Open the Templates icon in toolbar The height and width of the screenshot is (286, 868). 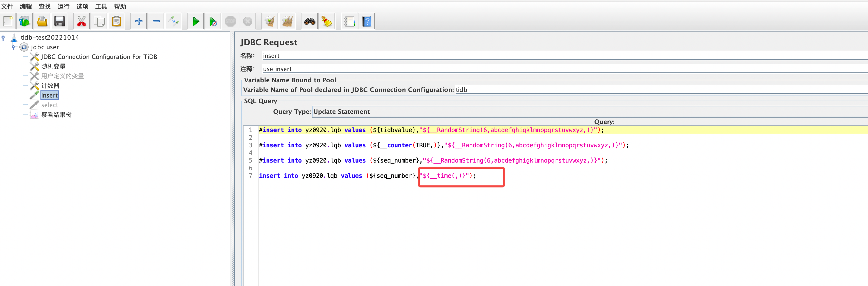coord(24,22)
